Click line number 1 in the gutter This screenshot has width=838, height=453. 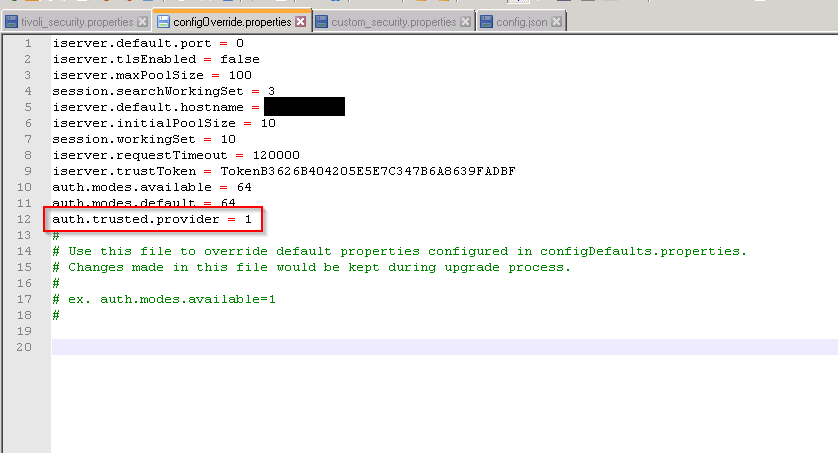point(28,43)
